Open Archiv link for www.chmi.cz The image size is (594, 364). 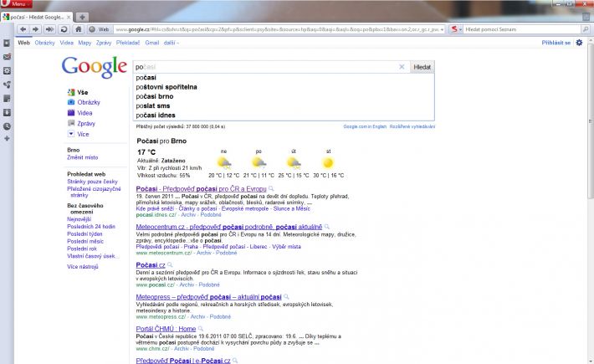click(182, 348)
